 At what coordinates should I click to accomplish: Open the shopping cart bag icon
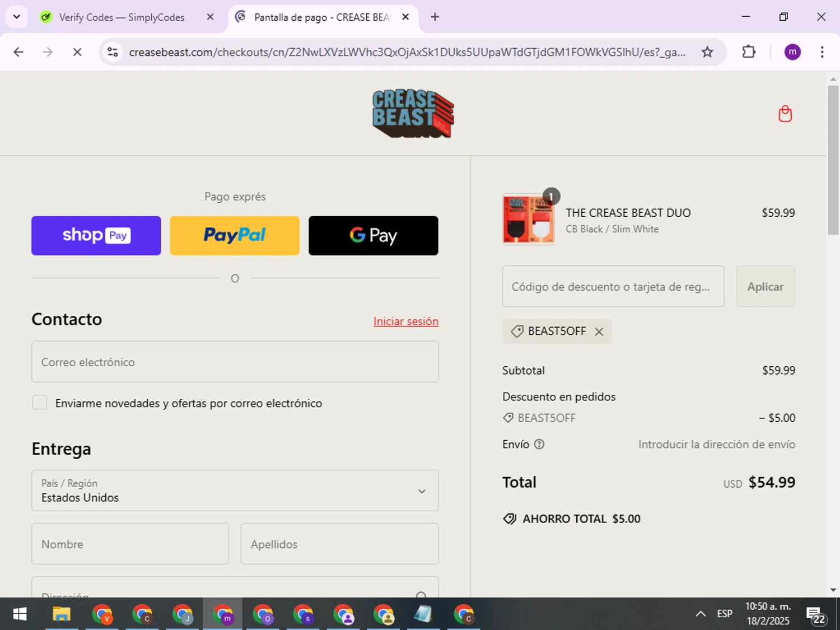coord(785,114)
